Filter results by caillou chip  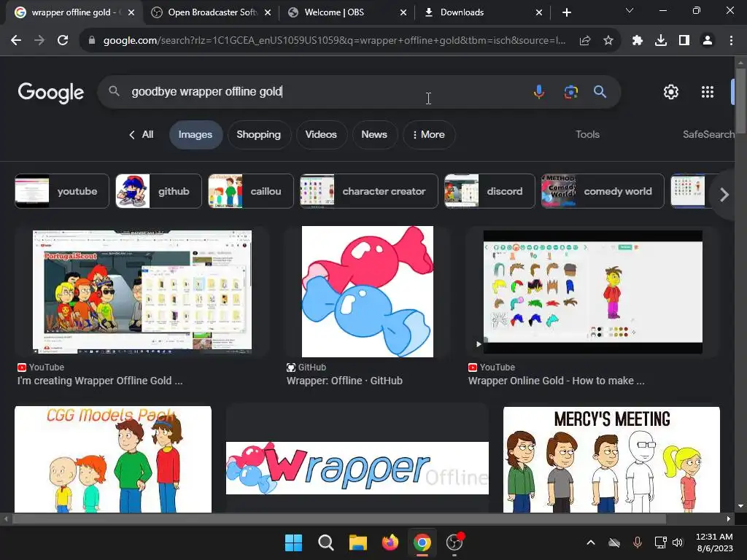coord(251,191)
